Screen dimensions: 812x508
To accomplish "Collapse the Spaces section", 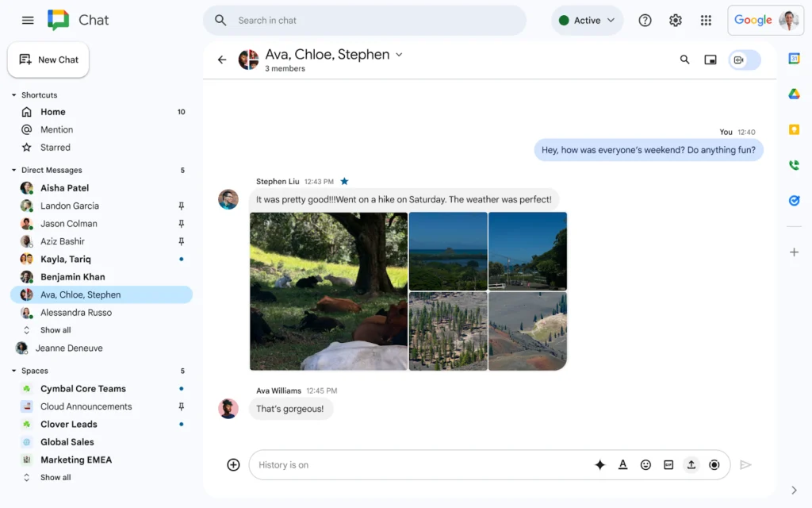I will (13, 371).
